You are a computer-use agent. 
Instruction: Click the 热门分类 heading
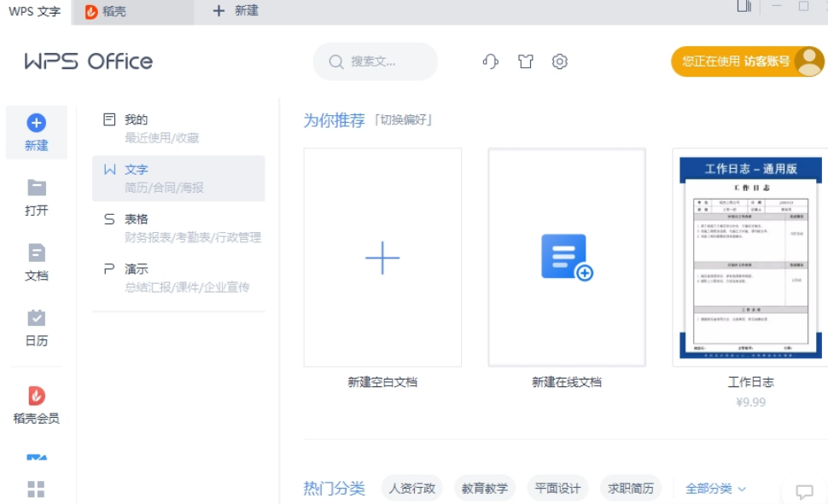[x=335, y=489]
